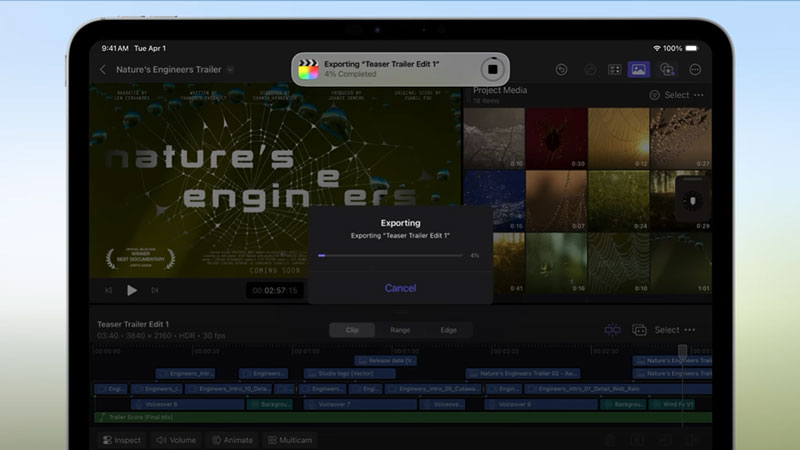Select the Voiceover 7 audio clip
The width and height of the screenshot is (800, 450).
click(360, 404)
